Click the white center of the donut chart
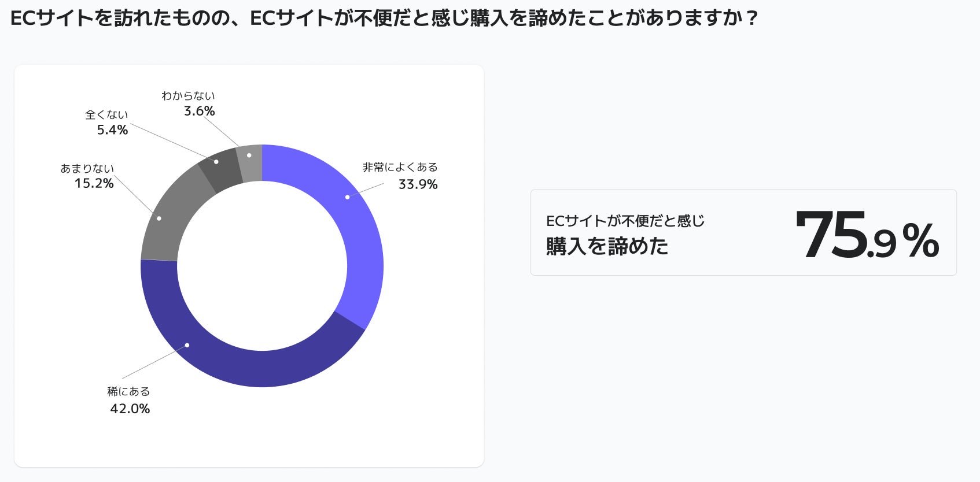The height and width of the screenshot is (482, 980). (x=262, y=266)
